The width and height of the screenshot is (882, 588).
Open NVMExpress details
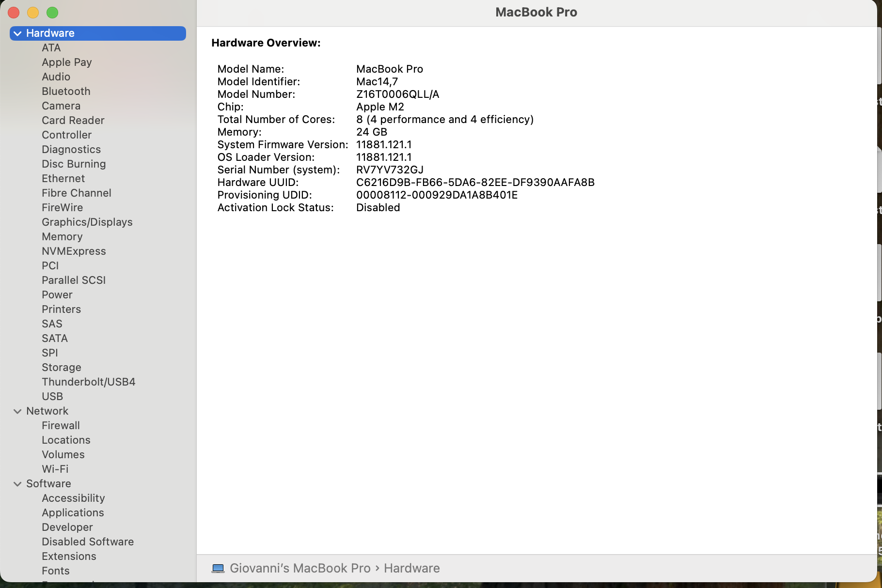tap(74, 251)
